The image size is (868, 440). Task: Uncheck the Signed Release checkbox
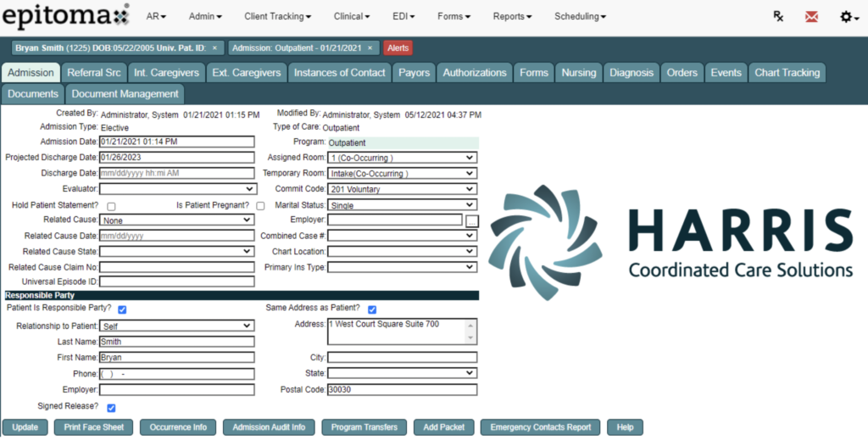[111, 408]
